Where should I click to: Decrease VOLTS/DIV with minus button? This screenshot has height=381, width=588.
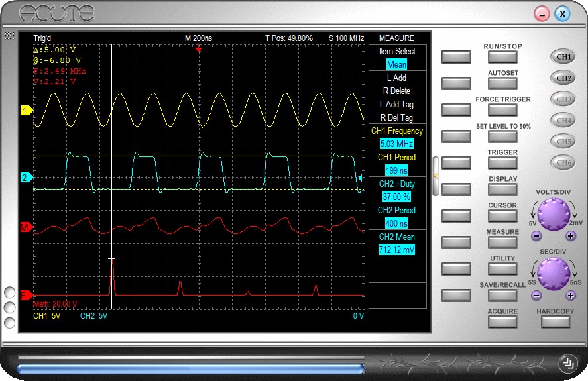click(x=537, y=236)
